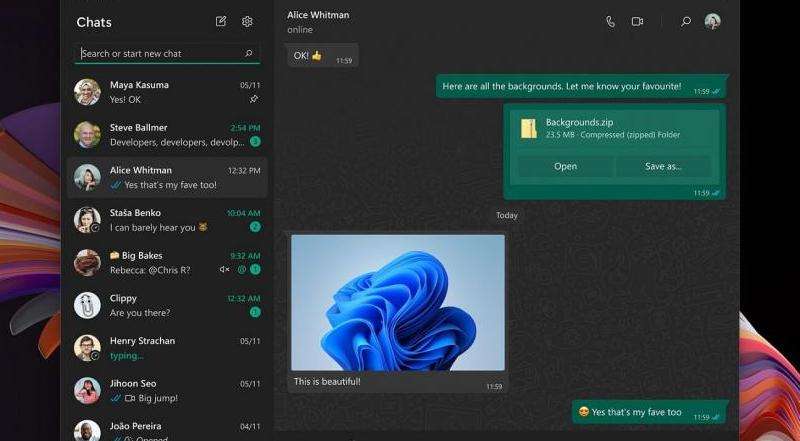Screen dimensions: 800x441
Task: Click the Search or start new chat field
Action: tap(160, 53)
